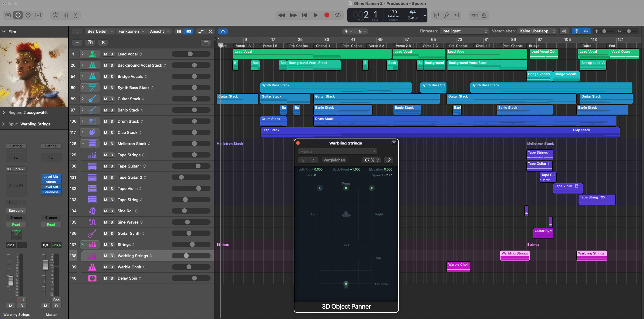Open the Einrasten Intelligent snap dropdown
The image size is (644, 319).
pos(464,31)
